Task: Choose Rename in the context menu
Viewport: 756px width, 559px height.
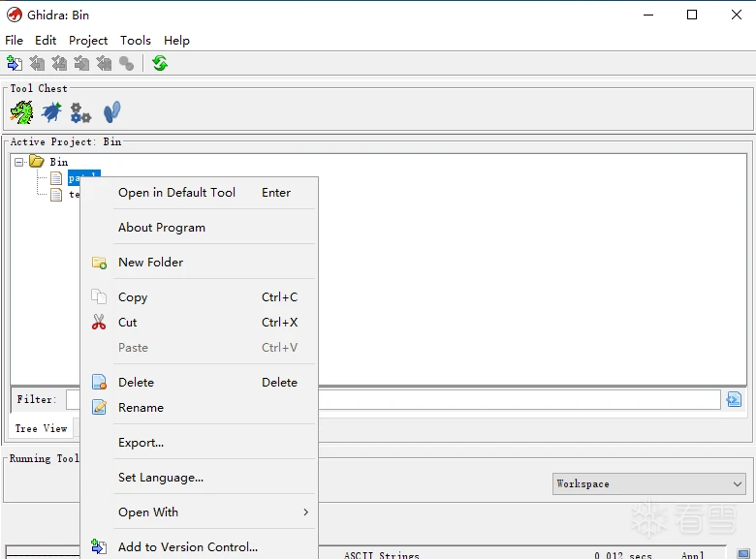Action: click(141, 408)
